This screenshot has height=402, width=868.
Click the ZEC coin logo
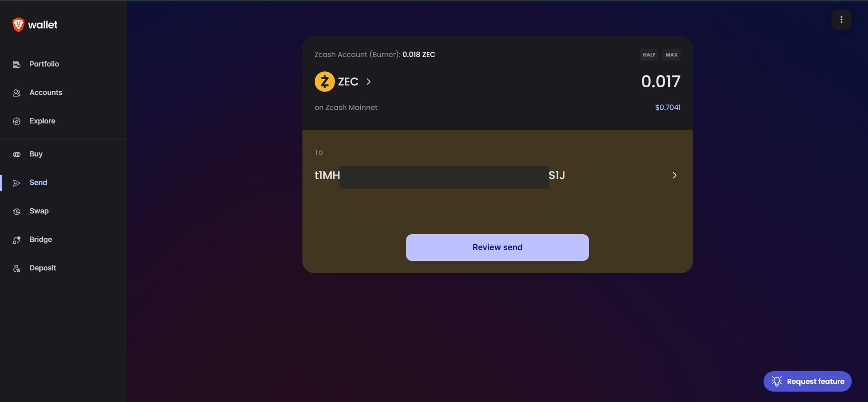click(324, 82)
